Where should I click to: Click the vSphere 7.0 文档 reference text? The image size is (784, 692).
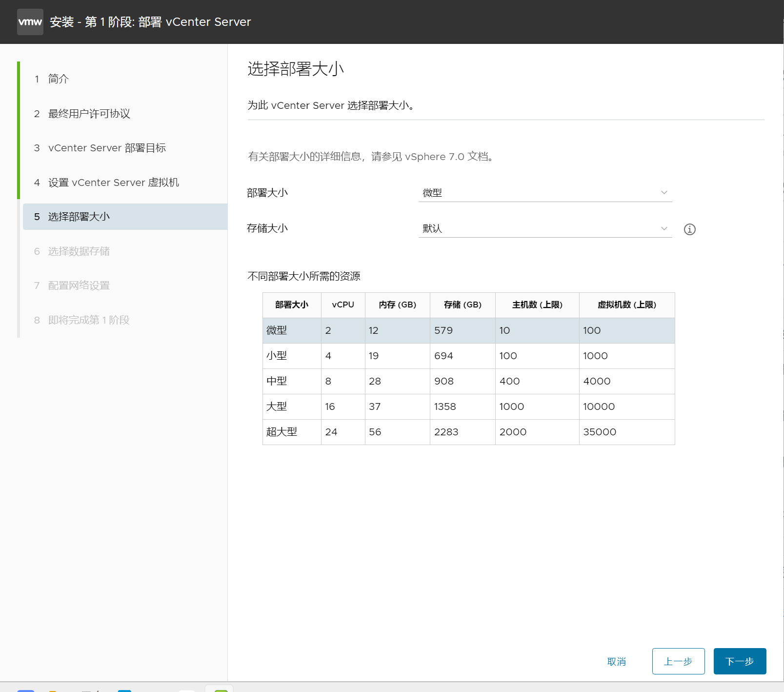pos(446,157)
